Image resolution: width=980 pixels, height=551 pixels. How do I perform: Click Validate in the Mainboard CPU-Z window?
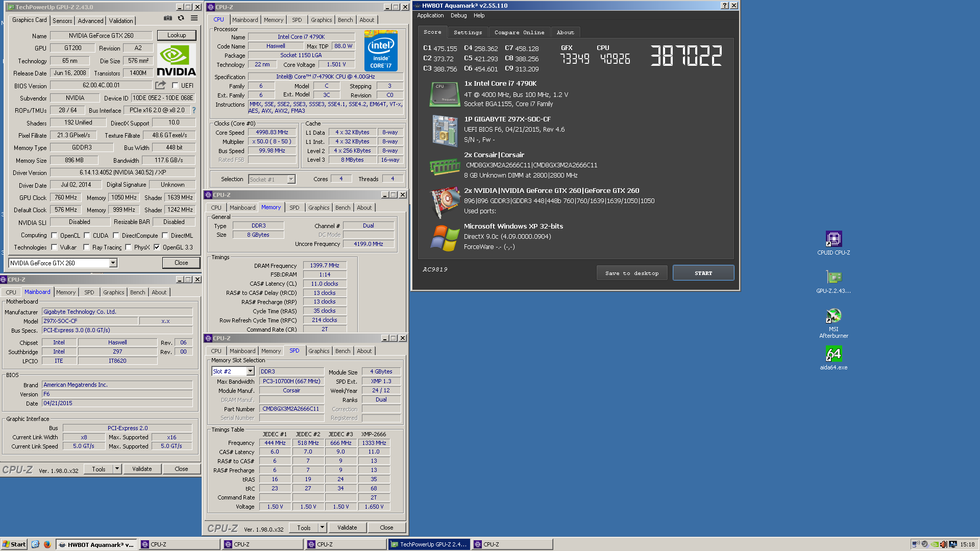click(x=142, y=469)
